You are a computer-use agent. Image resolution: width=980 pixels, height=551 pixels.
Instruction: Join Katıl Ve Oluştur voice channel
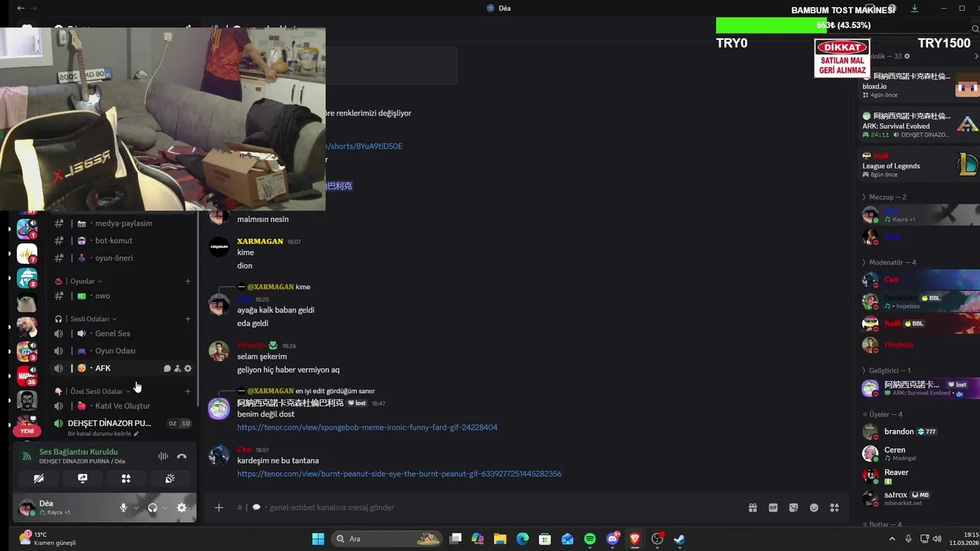122,406
